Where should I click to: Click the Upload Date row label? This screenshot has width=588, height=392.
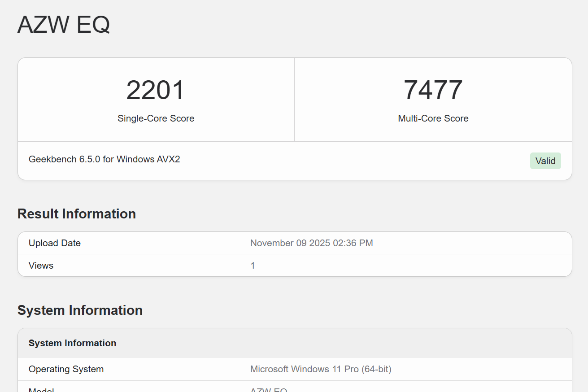[55, 243]
